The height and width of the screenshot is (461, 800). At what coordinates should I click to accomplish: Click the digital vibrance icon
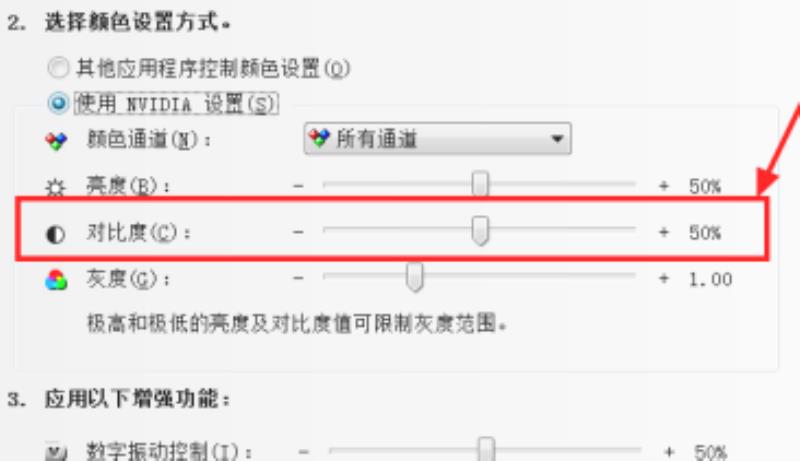[56, 452]
